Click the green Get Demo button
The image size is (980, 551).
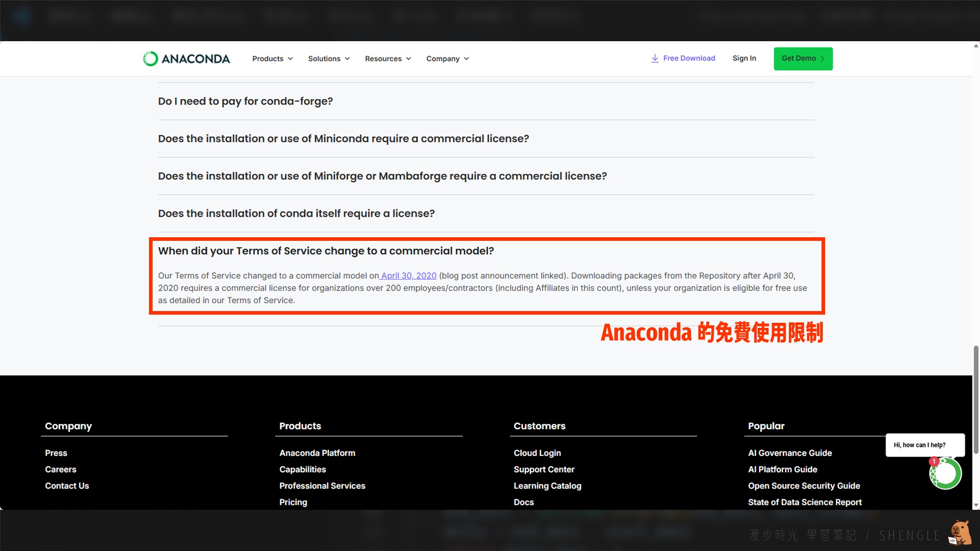(803, 58)
